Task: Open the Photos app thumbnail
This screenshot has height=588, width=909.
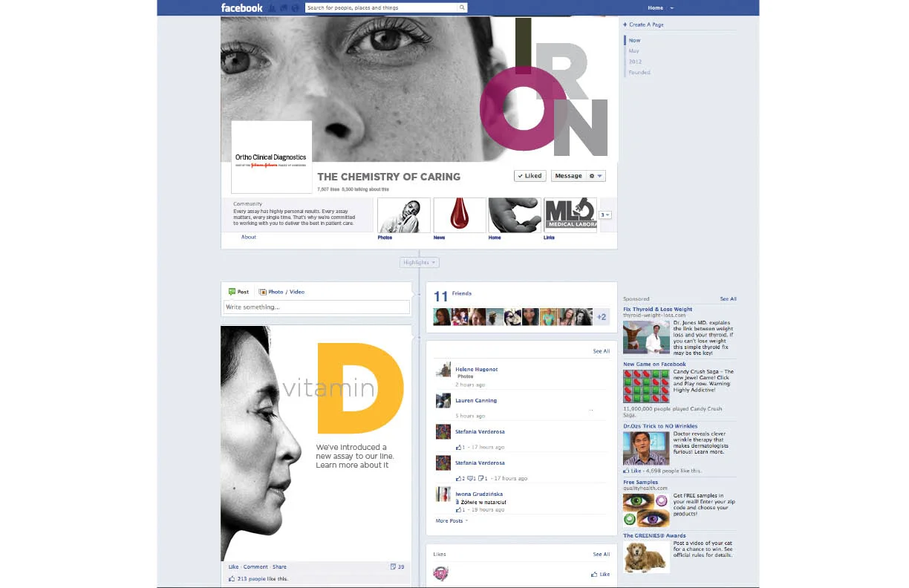Action: coord(404,215)
